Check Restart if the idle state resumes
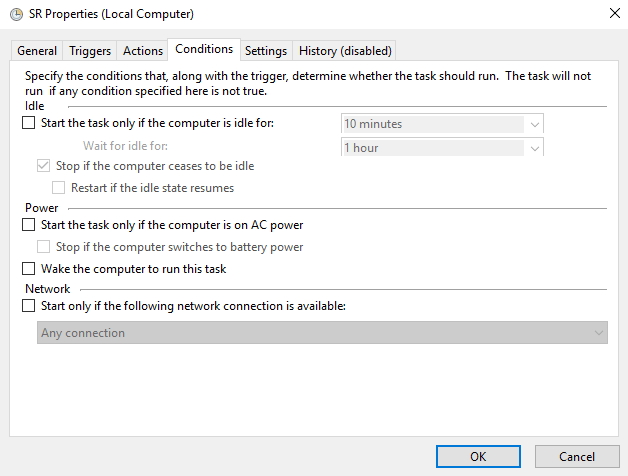628x476 pixels. (x=58, y=187)
